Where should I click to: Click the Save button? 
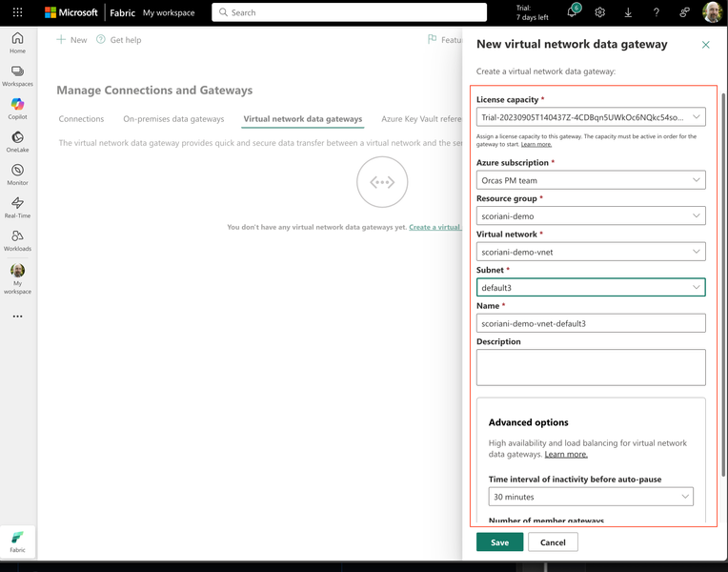click(499, 542)
